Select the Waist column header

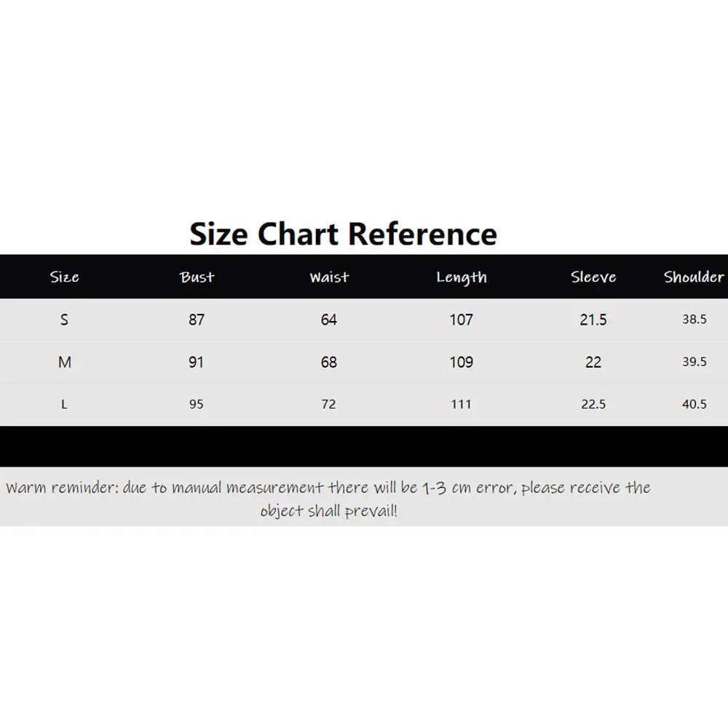pyautogui.click(x=329, y=277)
